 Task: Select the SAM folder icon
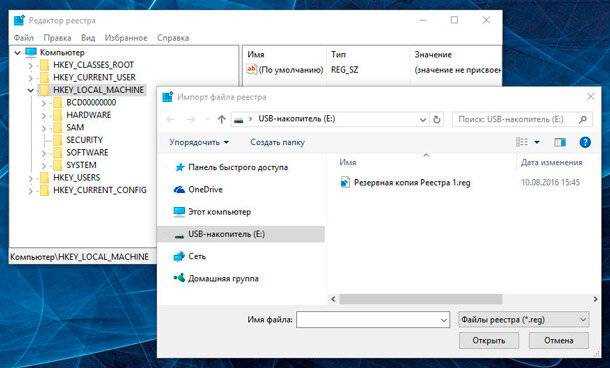(x=58, y=128)
